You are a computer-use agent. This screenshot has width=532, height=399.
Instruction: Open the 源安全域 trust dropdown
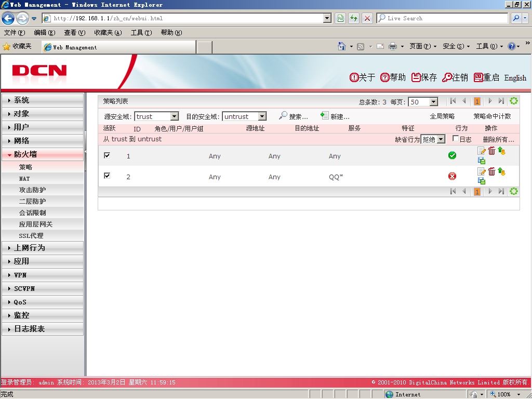coord(175,116)
